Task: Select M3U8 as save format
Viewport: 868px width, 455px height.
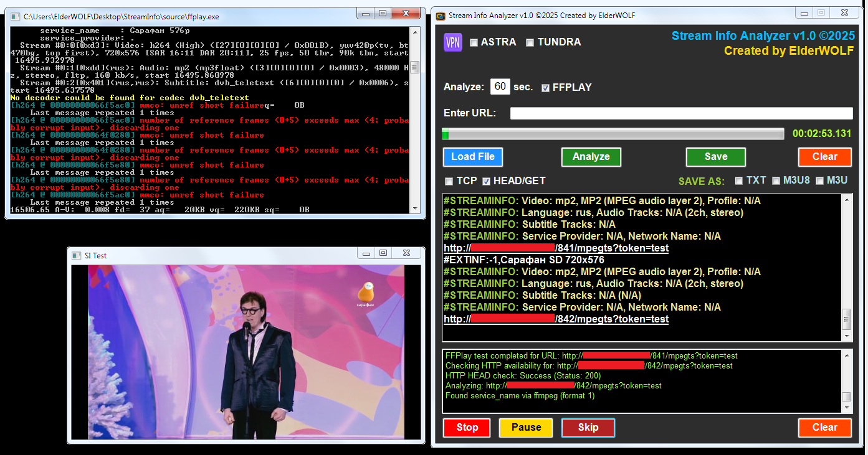Action: coord(776,181)
